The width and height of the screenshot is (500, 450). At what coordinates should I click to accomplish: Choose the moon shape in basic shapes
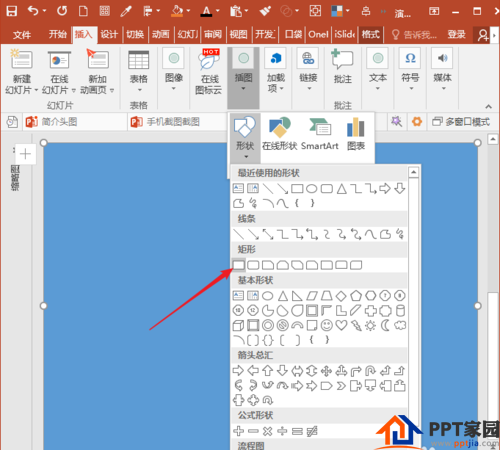(x=385, y=325)
